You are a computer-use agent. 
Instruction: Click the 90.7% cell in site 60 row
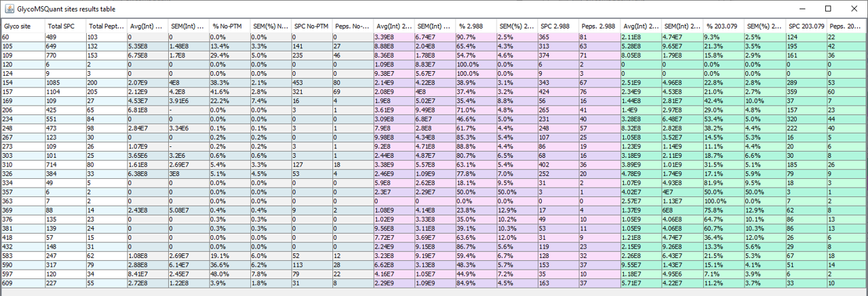(477, 37)
